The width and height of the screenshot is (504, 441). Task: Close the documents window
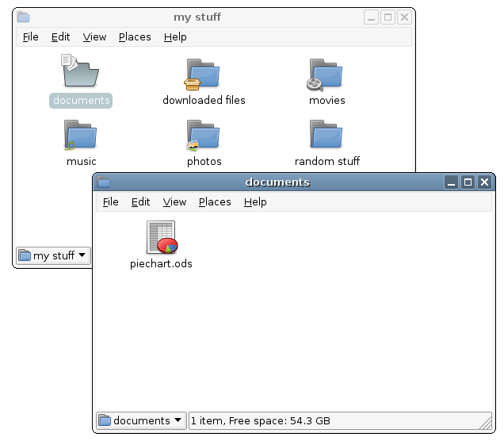484,182
